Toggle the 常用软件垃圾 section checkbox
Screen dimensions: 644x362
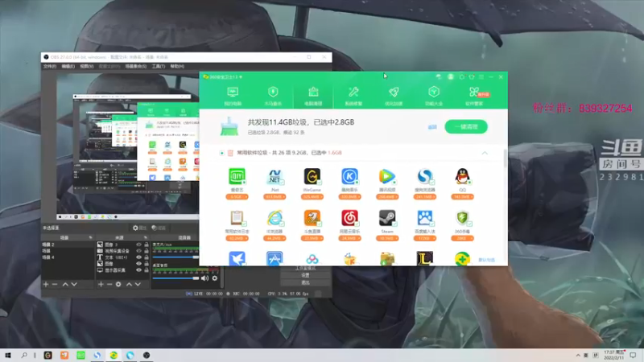(222, 153)
